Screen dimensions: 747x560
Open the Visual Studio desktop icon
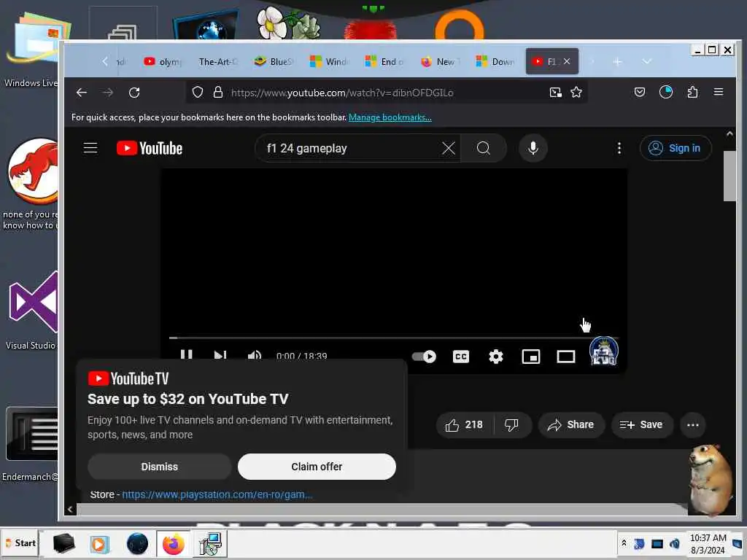pos(32,309)
